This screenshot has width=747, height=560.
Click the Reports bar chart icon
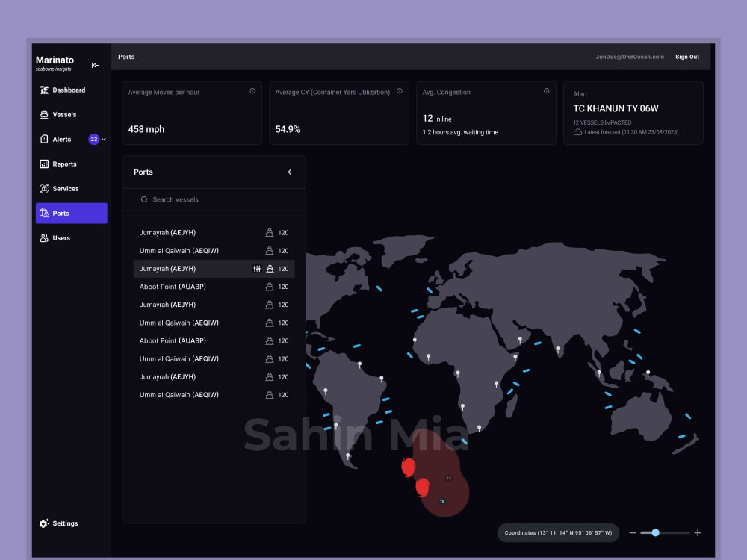[44, 164]
